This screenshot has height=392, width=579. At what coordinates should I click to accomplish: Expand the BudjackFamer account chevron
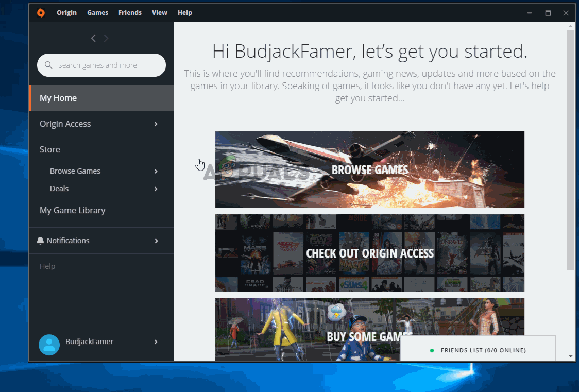[x=156, y=342]
